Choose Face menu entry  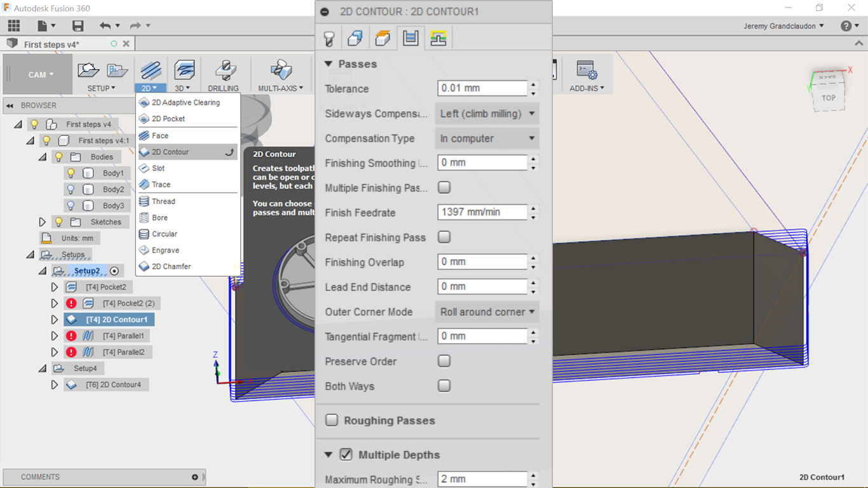point(188,135)
